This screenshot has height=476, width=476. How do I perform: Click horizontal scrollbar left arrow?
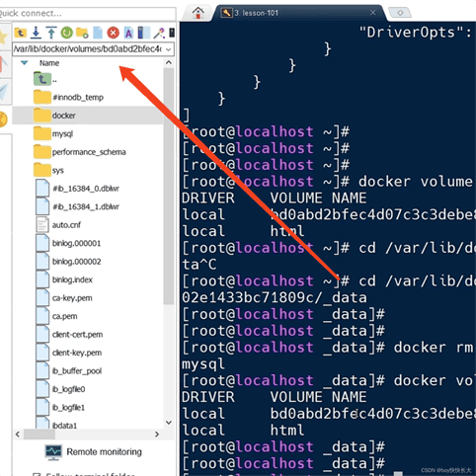[18, 435]
